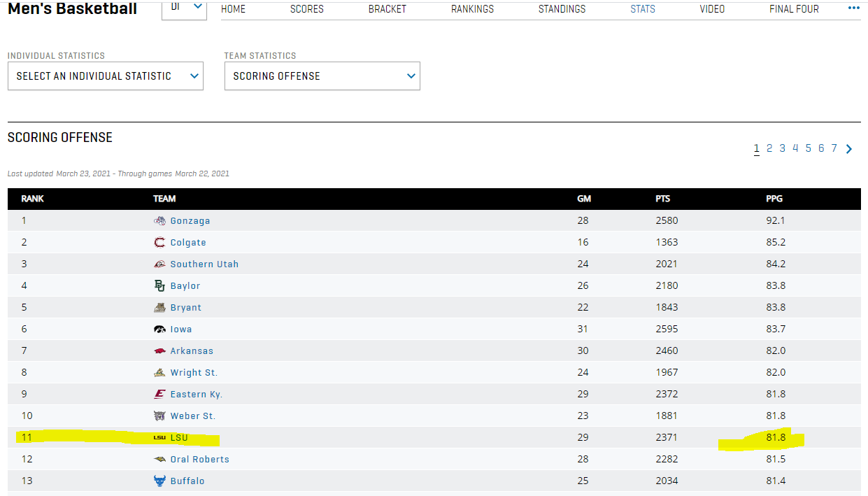
Task: Click the SCORING OFFENSE section heading
Action: pyautogui.click(x=60, y=137)
